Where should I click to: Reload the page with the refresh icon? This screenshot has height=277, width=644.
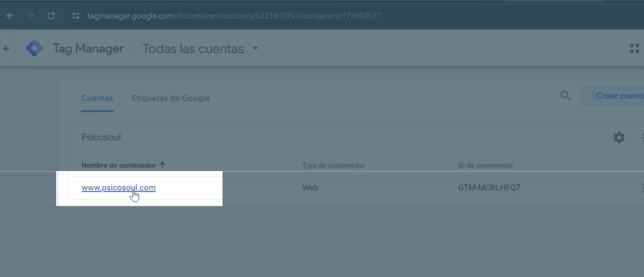(51, 16)
